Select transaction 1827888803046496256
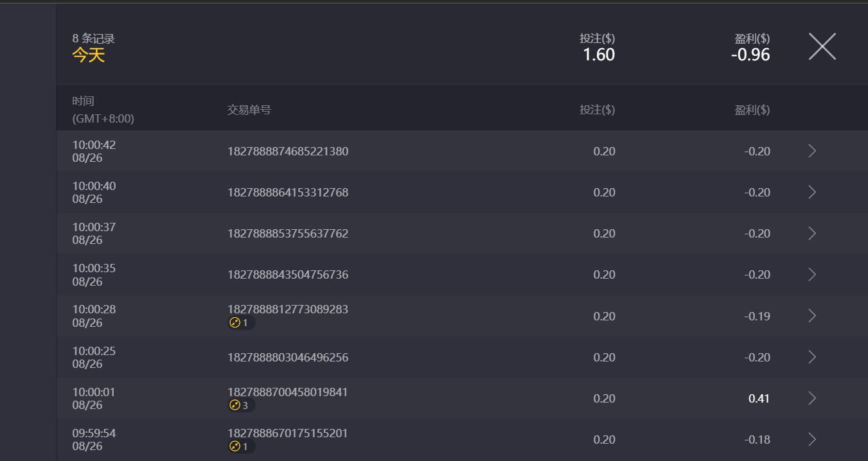 coord(287,358)
